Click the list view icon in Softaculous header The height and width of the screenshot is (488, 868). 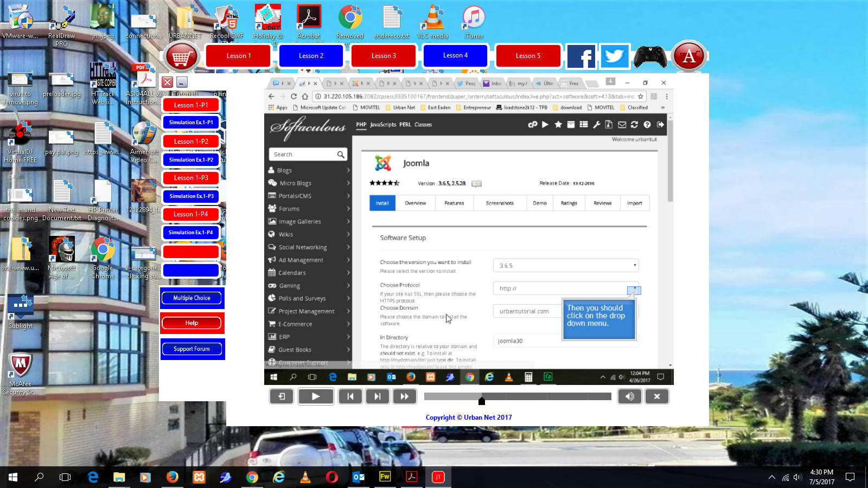[x=584, y=125]
